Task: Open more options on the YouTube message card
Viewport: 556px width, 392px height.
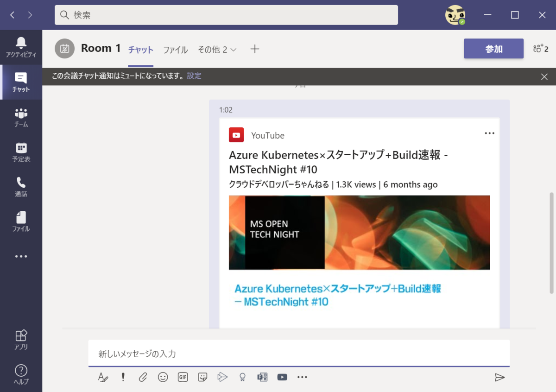Action: 489,133
